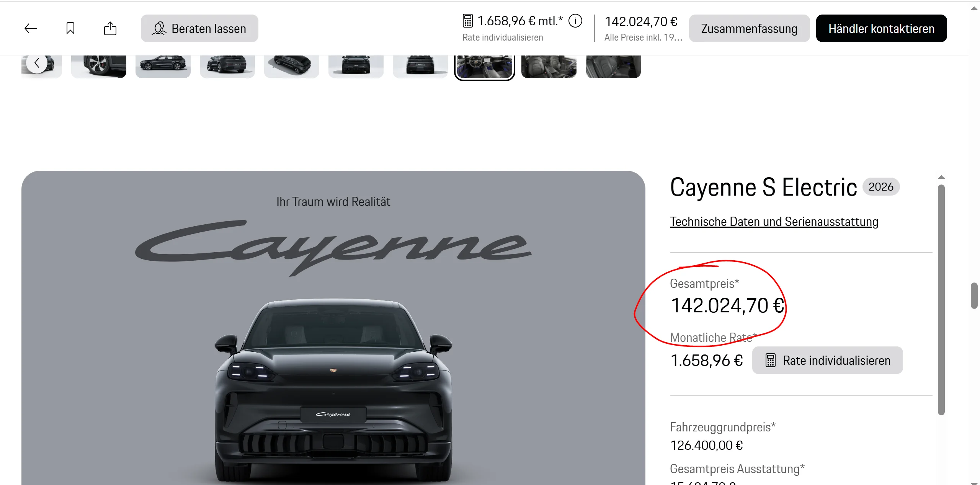
Task: Click the page vertical scrollbar thumb
Action: pos(974,296)
